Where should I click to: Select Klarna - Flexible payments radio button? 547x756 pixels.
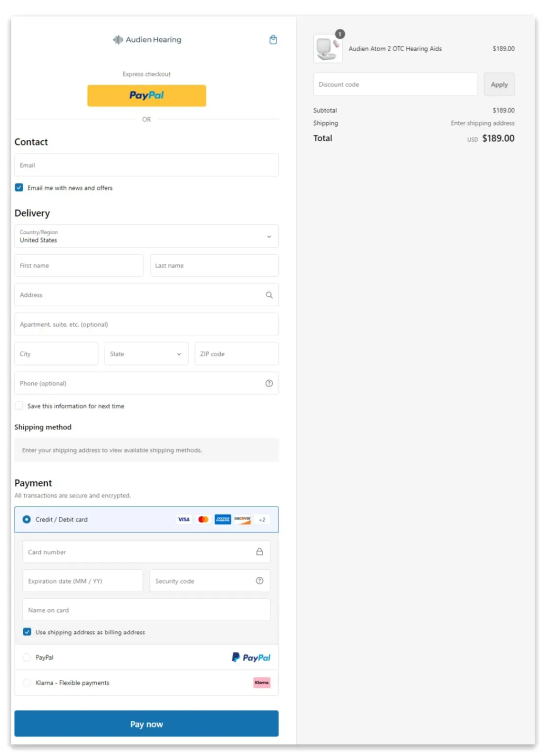pos(27,682)
